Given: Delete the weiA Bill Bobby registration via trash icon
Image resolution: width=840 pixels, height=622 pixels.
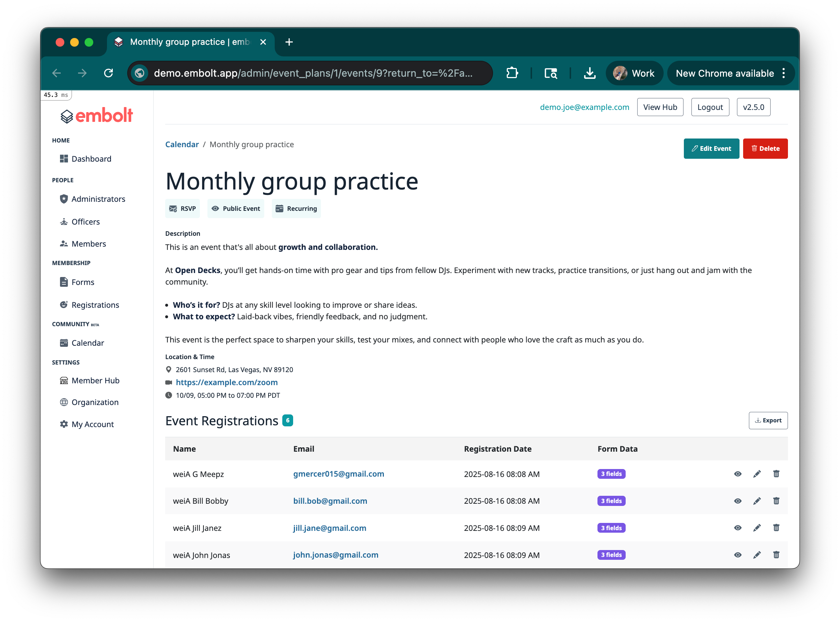Looking at the screenshot, I should [x=776, y=501].
